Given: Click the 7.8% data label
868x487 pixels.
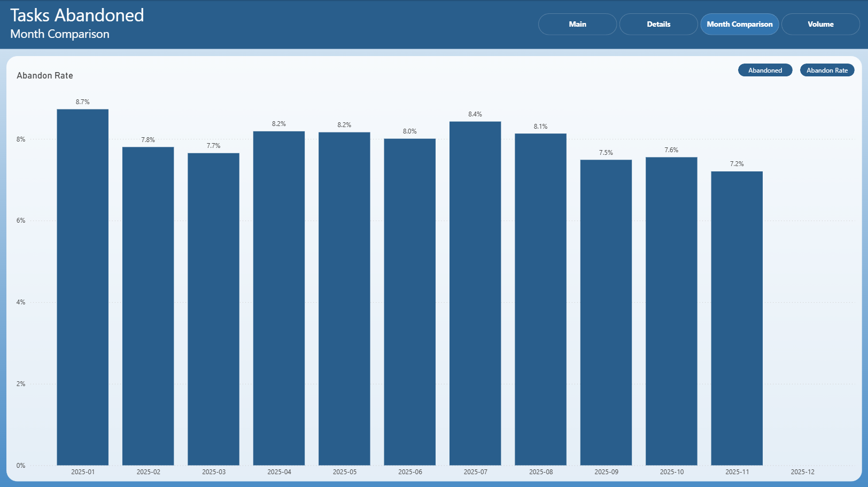Looking at the screenshot, I should (148, 140).
